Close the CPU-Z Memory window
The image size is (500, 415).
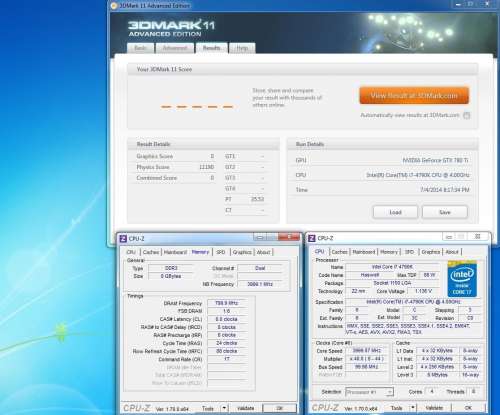289,237
